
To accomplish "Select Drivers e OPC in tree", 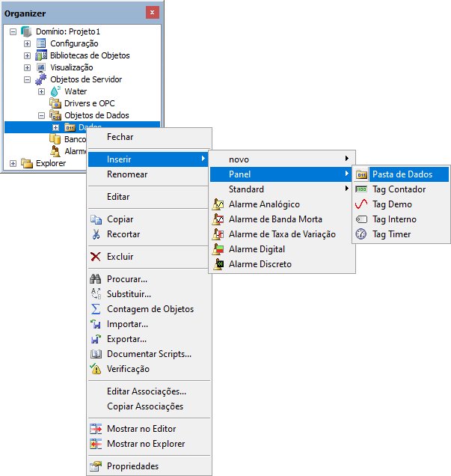I will point(89,103).
